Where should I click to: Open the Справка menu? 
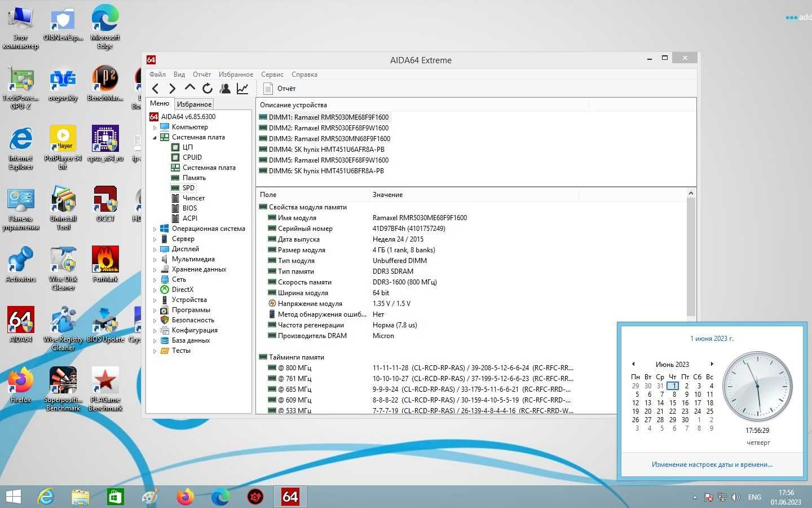(x=304, y=74)
